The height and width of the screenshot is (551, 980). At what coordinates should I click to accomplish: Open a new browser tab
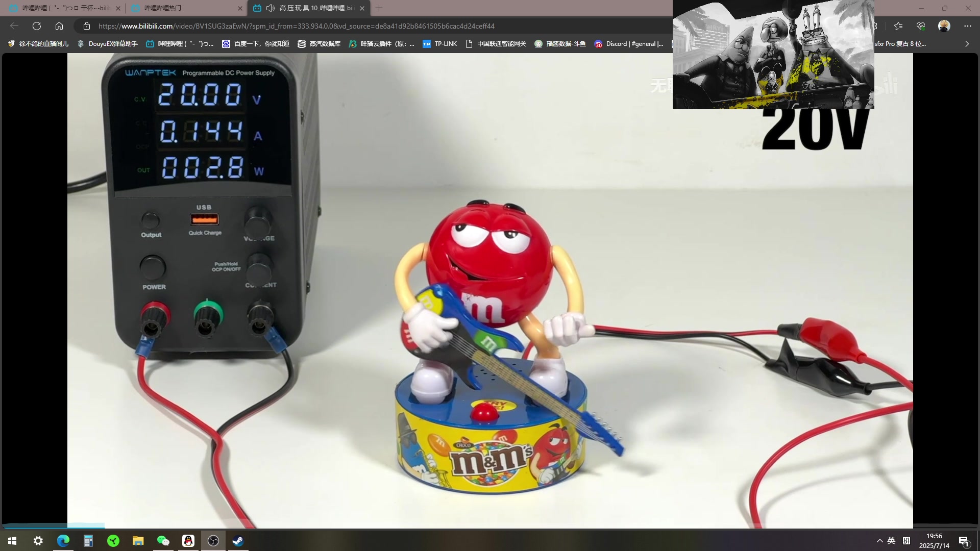pyautogui.click(x=379, y=8)
